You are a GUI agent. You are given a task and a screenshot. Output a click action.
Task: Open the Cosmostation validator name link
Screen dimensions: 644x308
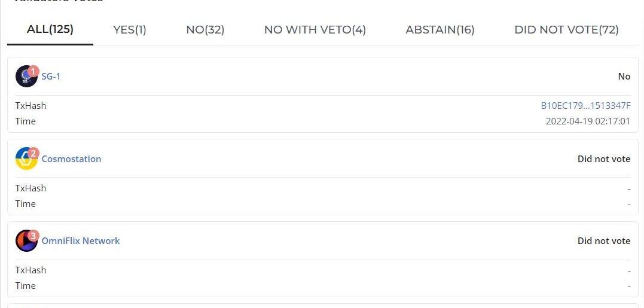(71, 158)
